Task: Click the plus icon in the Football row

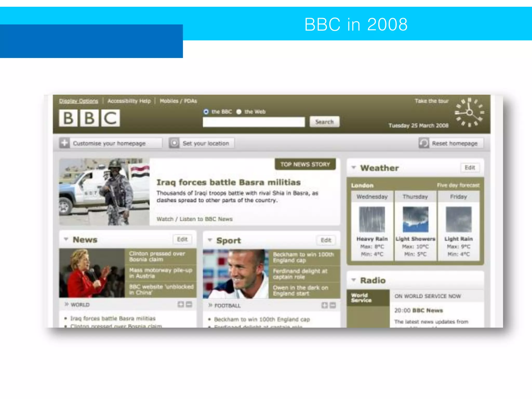Action: click(x=324, y=305)
